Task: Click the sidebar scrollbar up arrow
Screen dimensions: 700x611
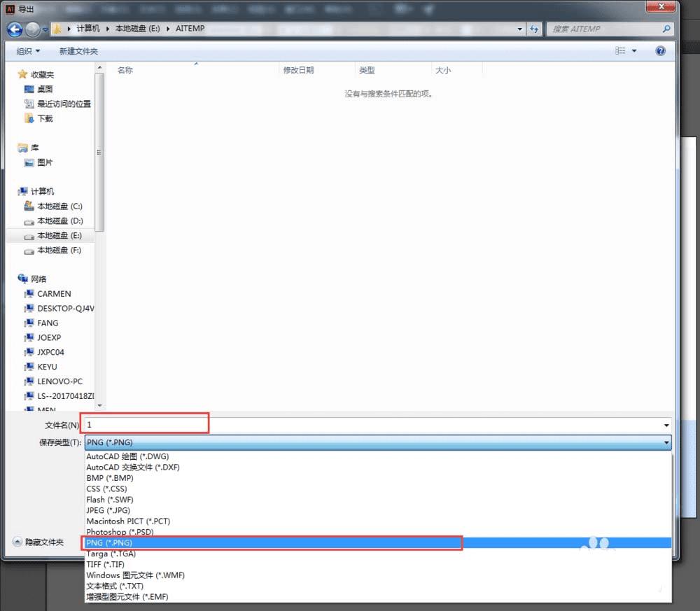Action: click(x=99, y=67)
